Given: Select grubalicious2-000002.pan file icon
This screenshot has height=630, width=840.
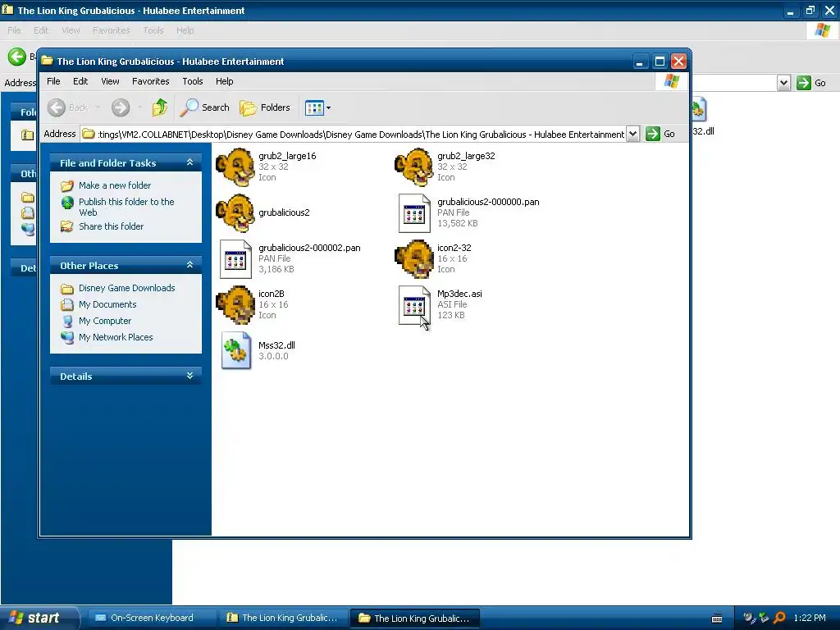Looking at the screenshot, I should click(x=235, y=259).
